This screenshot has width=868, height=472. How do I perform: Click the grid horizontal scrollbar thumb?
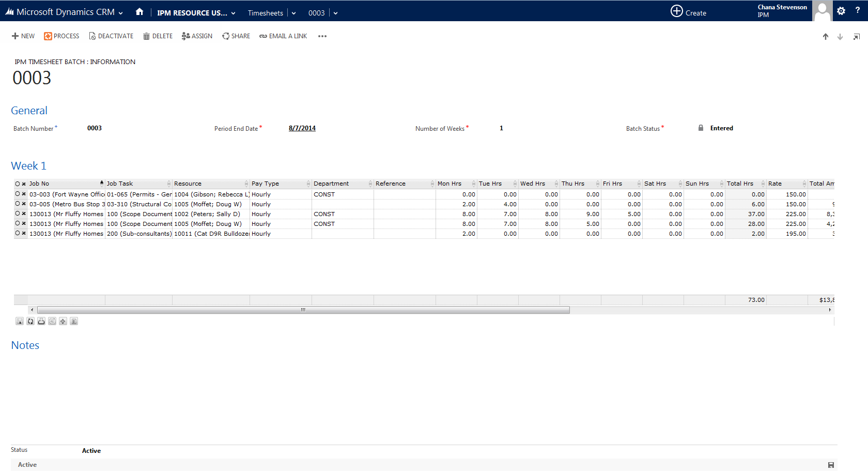(x=303, y=310)
